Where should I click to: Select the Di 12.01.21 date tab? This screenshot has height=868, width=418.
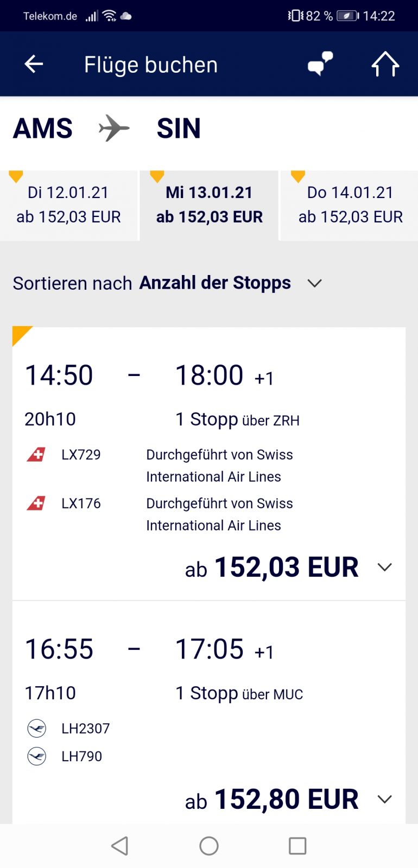[x=69, y=205]
